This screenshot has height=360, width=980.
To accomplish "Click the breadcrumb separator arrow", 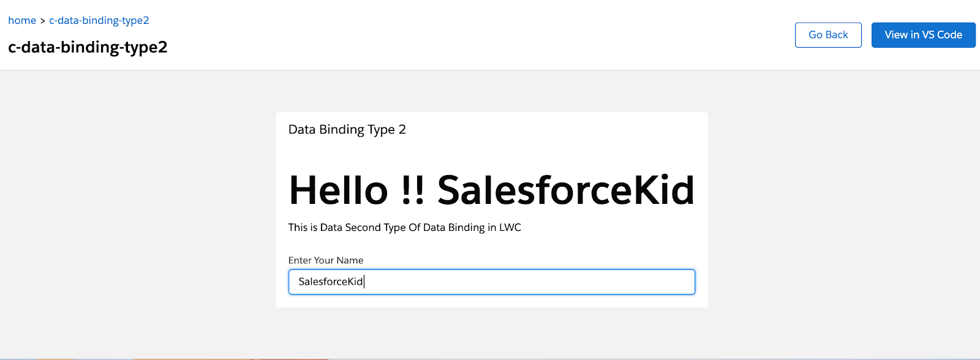I will coord(42,20).
